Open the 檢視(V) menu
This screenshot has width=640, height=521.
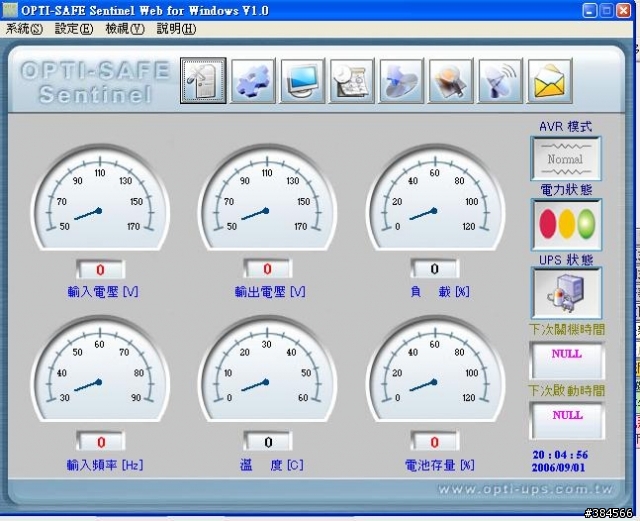[125, 29]
